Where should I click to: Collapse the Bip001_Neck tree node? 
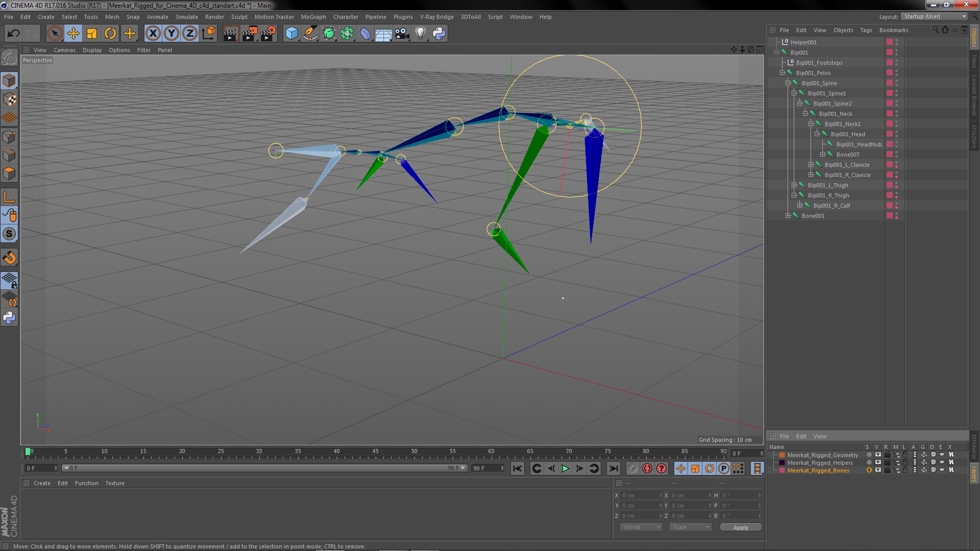point(805,114)
